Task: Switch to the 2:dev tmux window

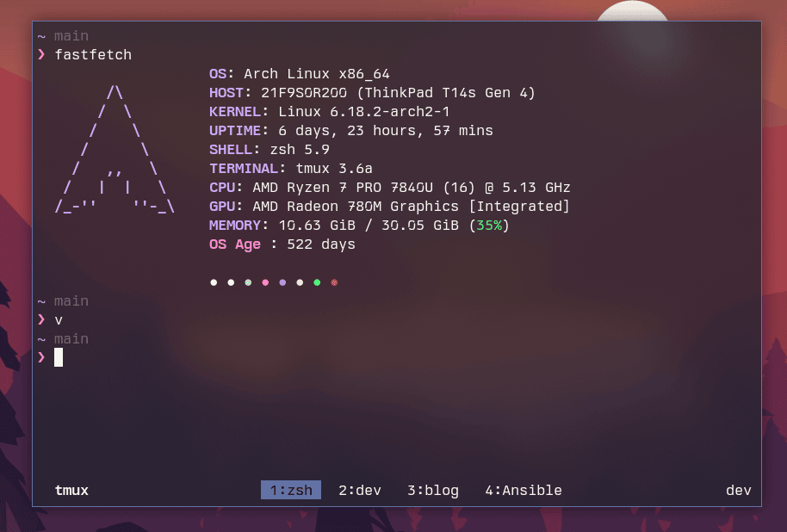Action: (x=359, y=490)
